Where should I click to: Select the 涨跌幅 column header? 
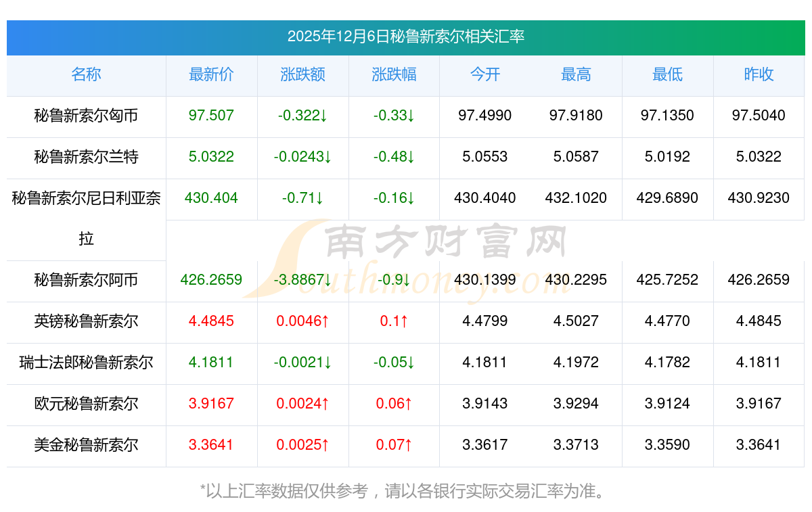click(394, 74)
